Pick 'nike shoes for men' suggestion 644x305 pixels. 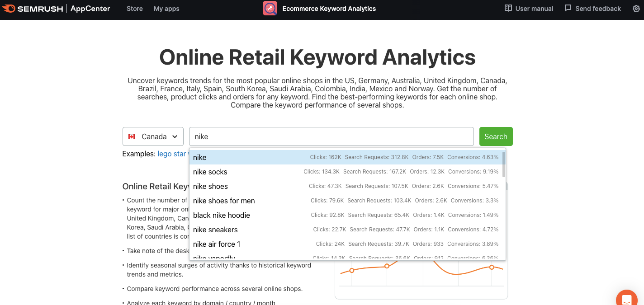coord(224,201)
